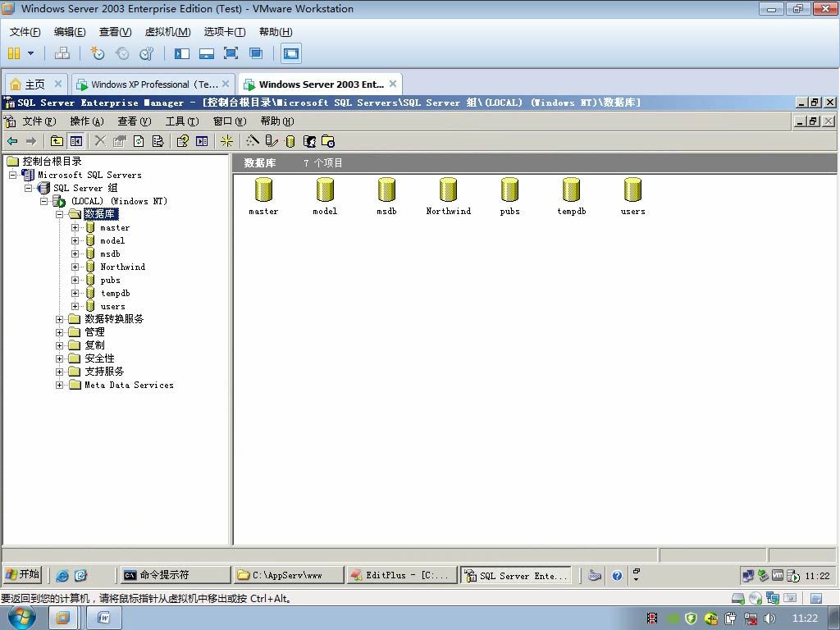Enter VMware full screen mode
Screen dimensions: 840x630
click(x=231, y=53)
